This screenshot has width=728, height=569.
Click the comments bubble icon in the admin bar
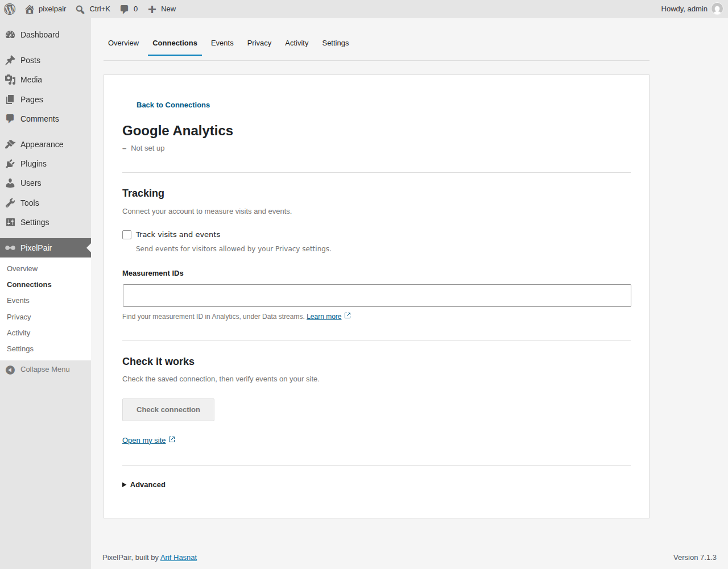pyautogui.click(x=124, y=9)
